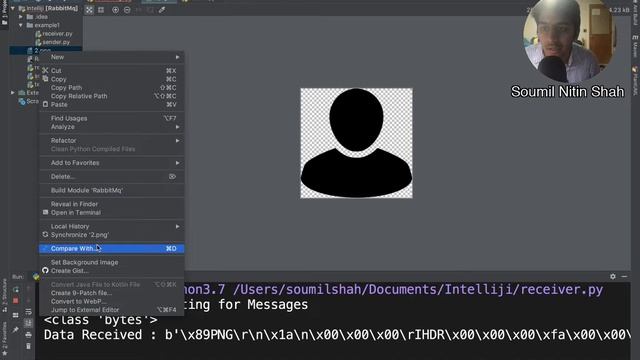Click the presenter webcam video circle
640x360 pixels.
coord(570,38)
